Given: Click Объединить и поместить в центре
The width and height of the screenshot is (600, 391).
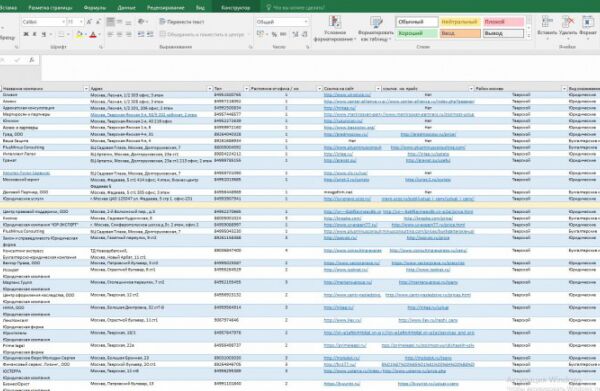Looking at the screenshot, I should [202, 34].
